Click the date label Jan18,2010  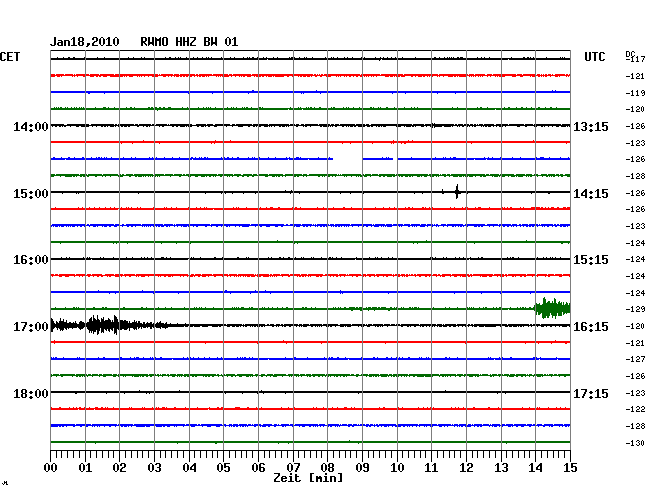click(x=85, y=42)
